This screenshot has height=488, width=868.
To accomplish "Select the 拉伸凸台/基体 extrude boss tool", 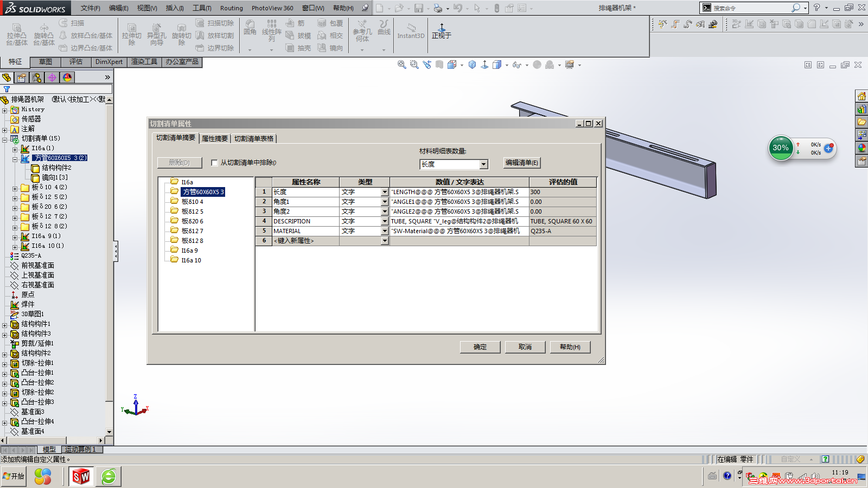I will [16, 34].
